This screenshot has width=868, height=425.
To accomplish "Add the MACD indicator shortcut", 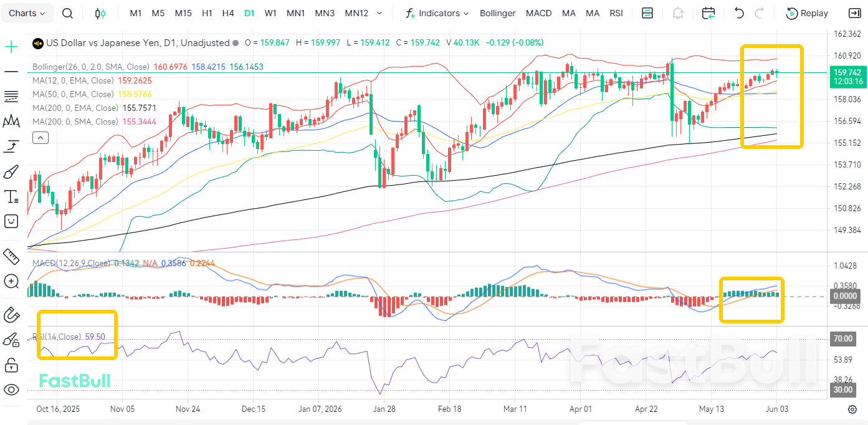I will [x=538, y=13].
